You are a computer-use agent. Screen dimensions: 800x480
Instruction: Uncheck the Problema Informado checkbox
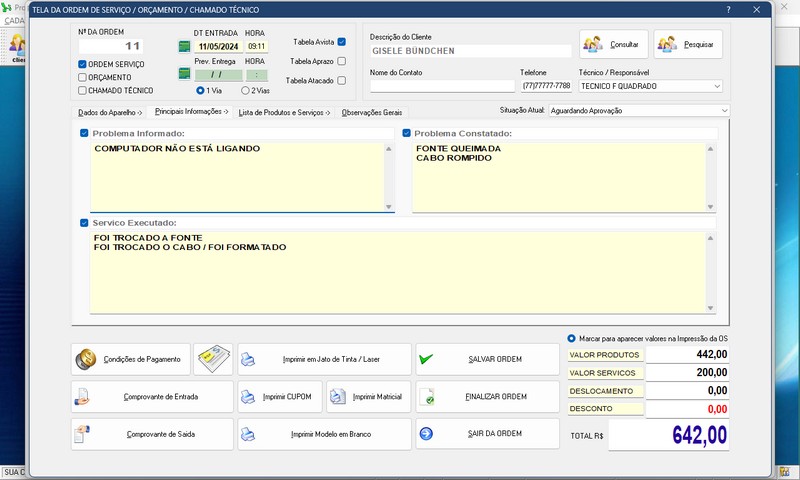tap(84, 133)
